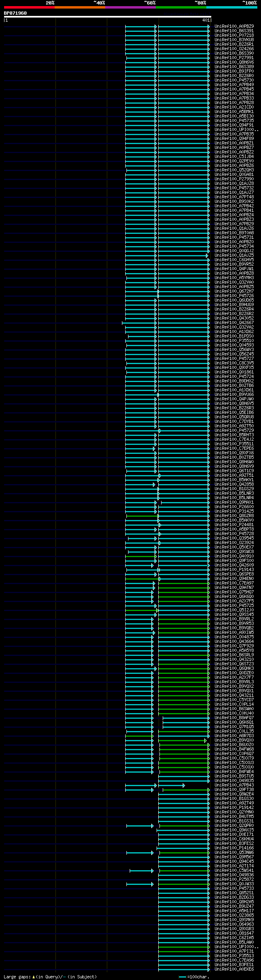Select label UniRef100_Q9MAX1
Image resolution: width=261 pixels, height=980 pixels.
(x=234, y=502)
